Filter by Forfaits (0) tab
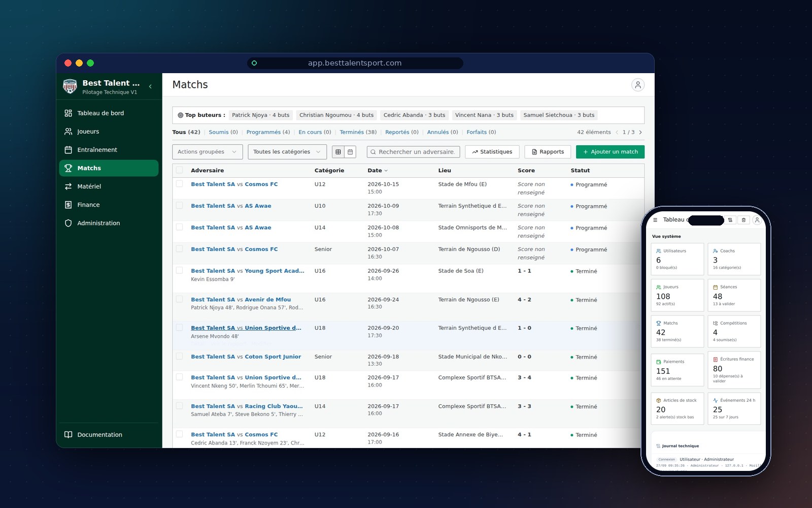Screen dimensions: 812x508 click(481, 132)
